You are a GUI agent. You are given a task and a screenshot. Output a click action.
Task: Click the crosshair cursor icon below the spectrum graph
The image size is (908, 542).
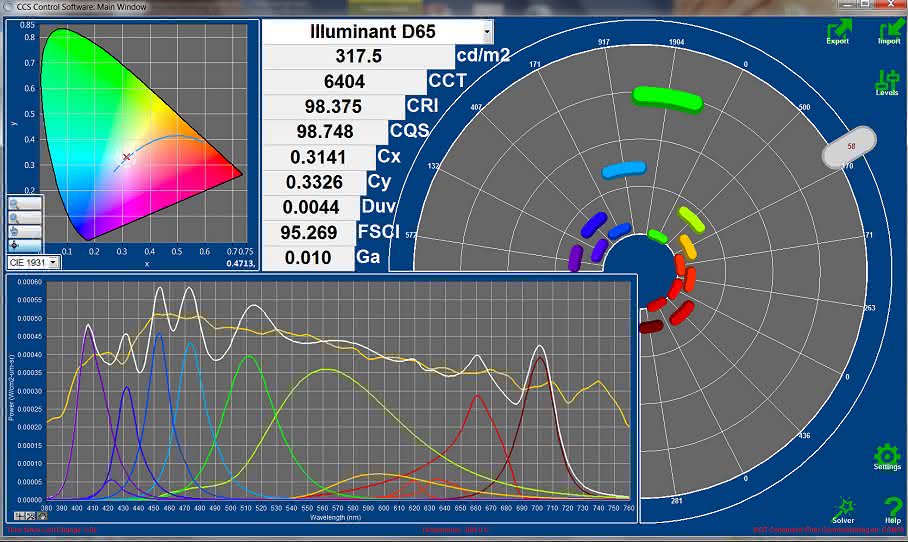[19, 516]
